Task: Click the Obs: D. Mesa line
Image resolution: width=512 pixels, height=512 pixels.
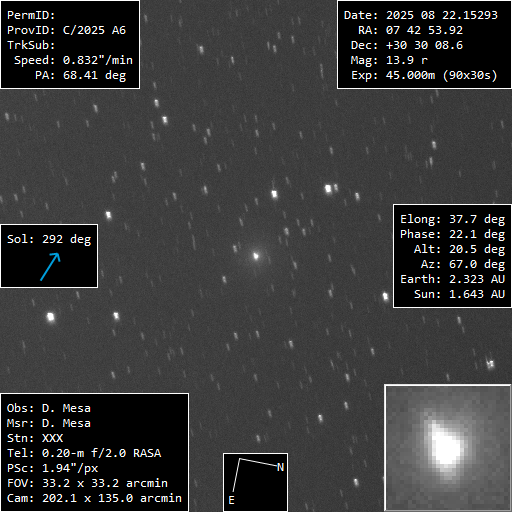Action: tap(49, 408)
